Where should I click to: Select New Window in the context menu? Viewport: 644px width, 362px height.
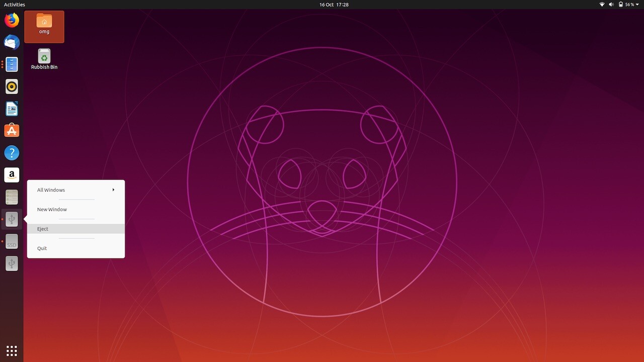(x=76, y=209)
